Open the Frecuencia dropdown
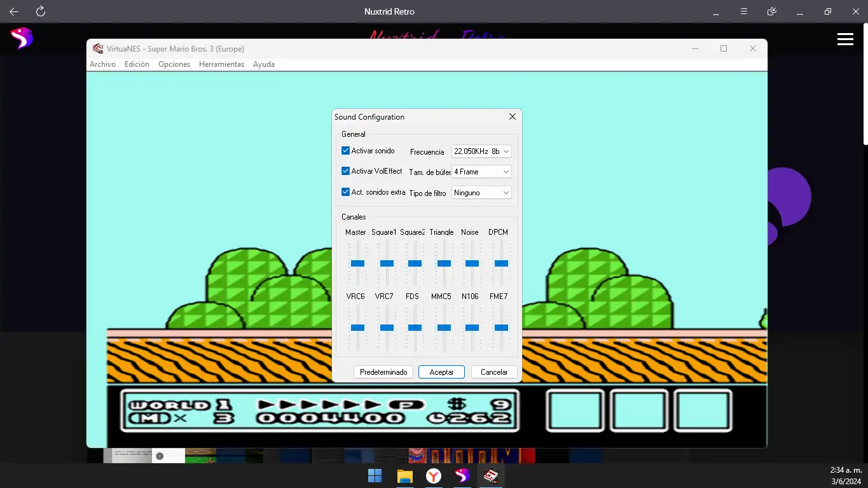Image resolution: width=868 pixels, height=488 pixels. (x=481, y=151)
